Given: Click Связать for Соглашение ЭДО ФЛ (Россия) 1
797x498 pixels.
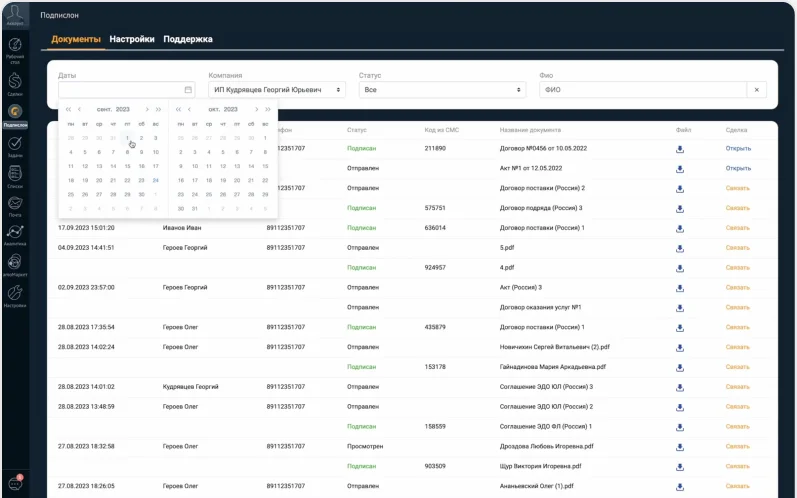Looking at the screenshot, I should [738, 426].
